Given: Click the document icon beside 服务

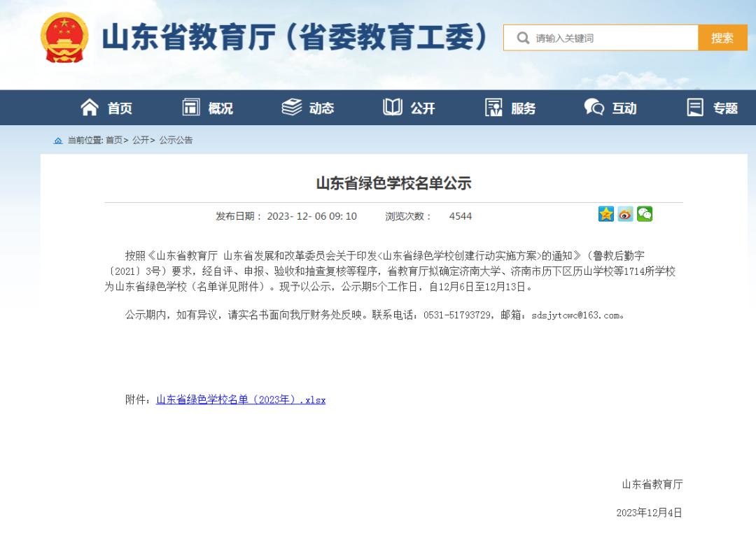Looking at the screenshot, I should (493, 107).
